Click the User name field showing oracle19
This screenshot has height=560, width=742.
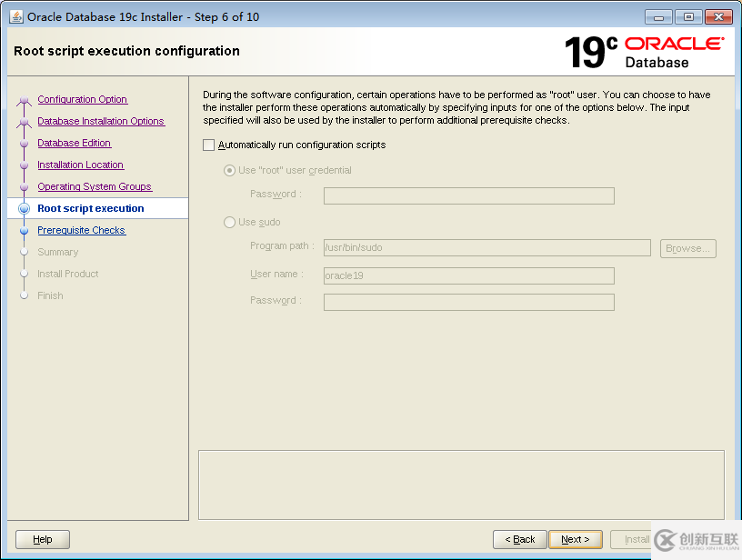[x=469, y=275]
